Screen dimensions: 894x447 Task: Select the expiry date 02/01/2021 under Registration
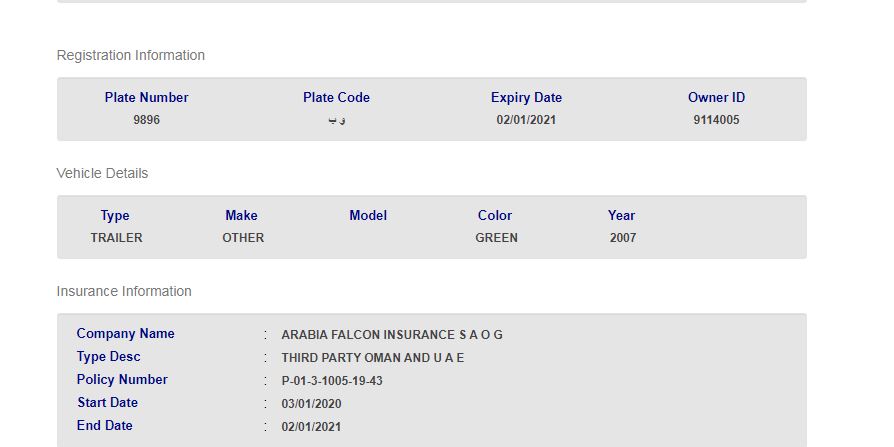[x=526, y=120]
